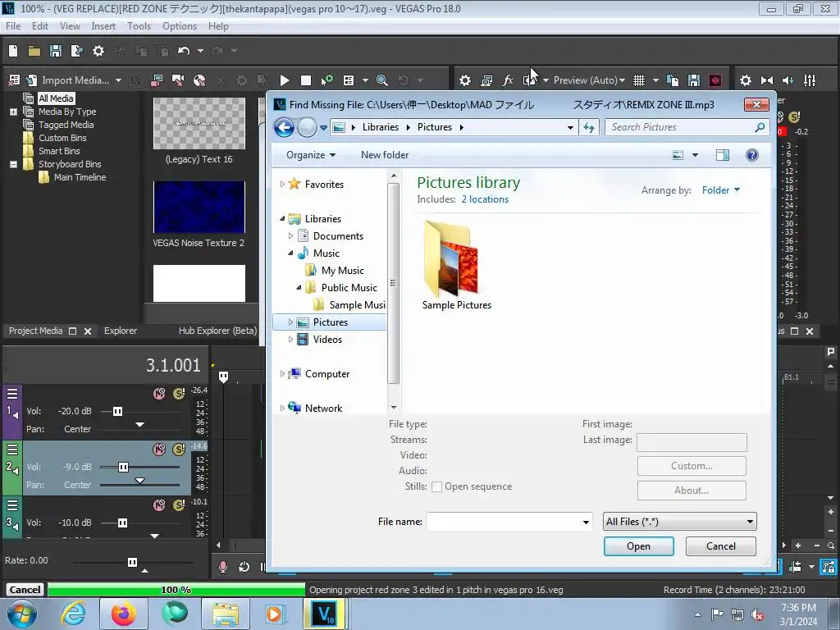
Task: Stop preview with the Stop icon in Project Media
Action: pyautogui.click(x=306, y=80)
